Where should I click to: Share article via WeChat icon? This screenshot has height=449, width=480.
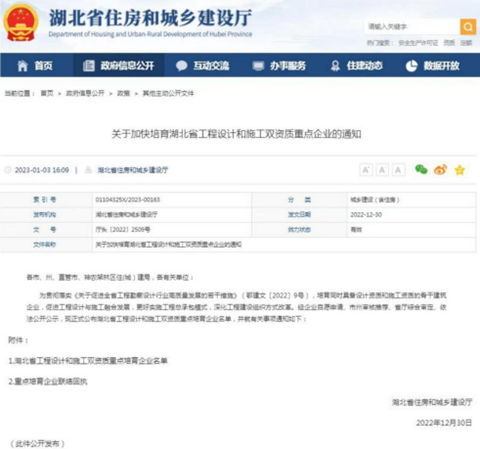(421, 169)
